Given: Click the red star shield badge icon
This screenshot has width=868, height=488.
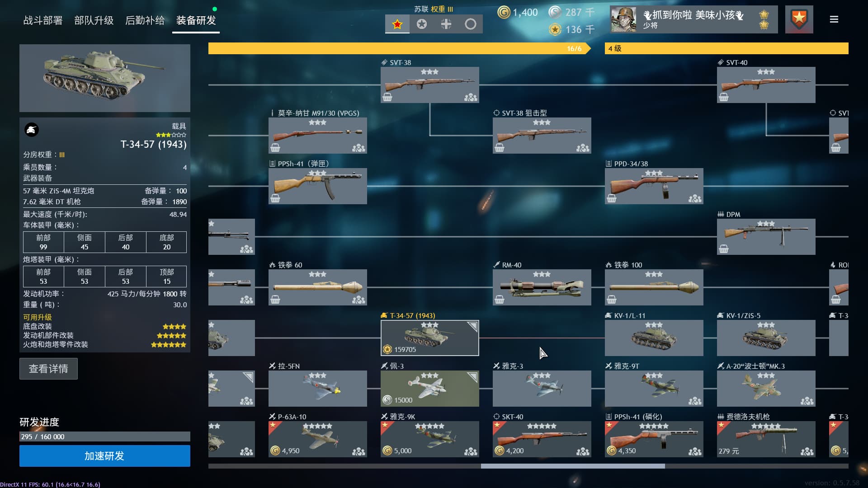Looking at the screenshot, I should pyautogui.click(x=799, y=19).
